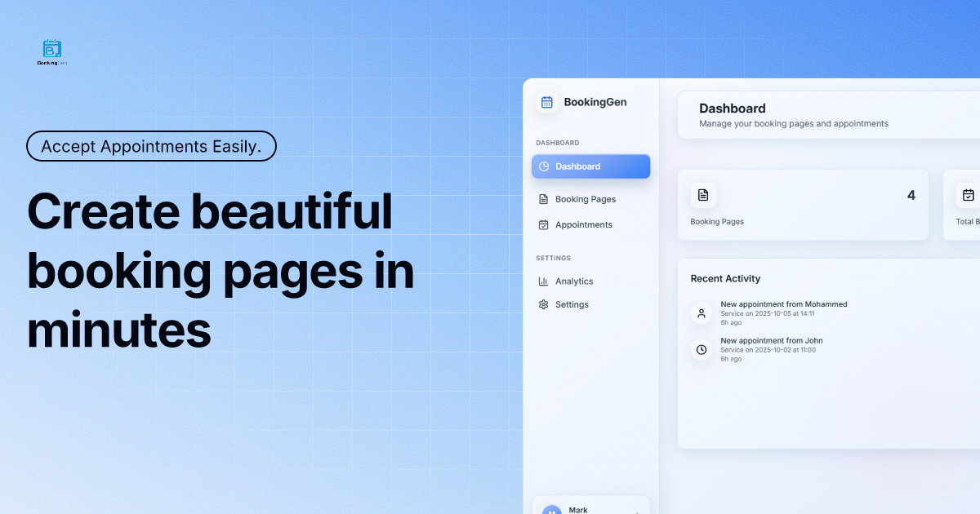Image resolution: width=980 pixels, height=514 pixels.
Task: Click the gear icon in the sidebar
Action: click(544, 304)
